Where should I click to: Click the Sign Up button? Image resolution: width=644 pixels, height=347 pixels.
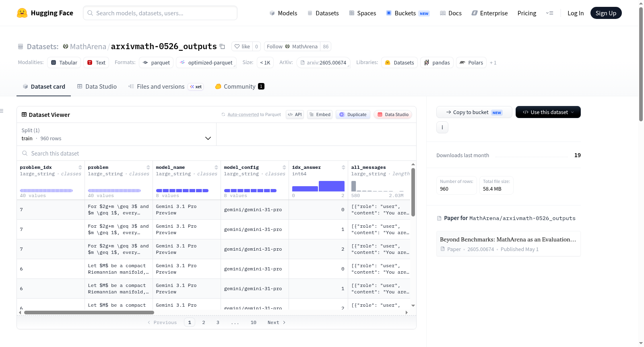click(x=606, y=13)
